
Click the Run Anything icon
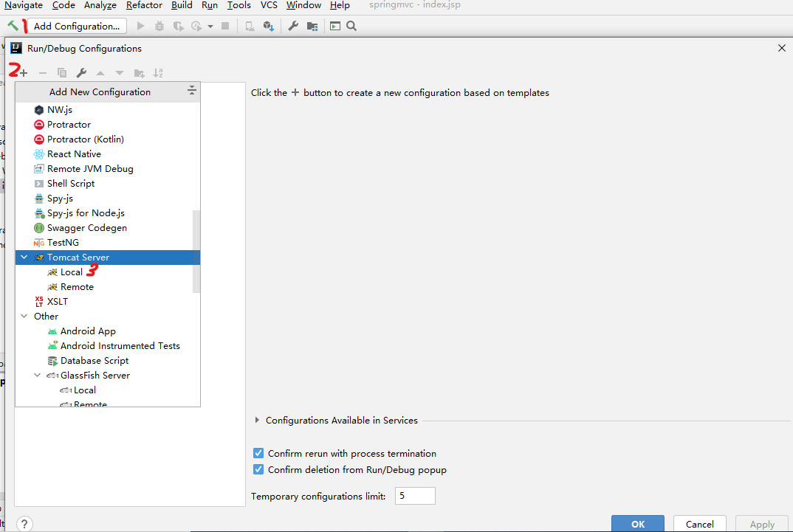pos(334,26)
